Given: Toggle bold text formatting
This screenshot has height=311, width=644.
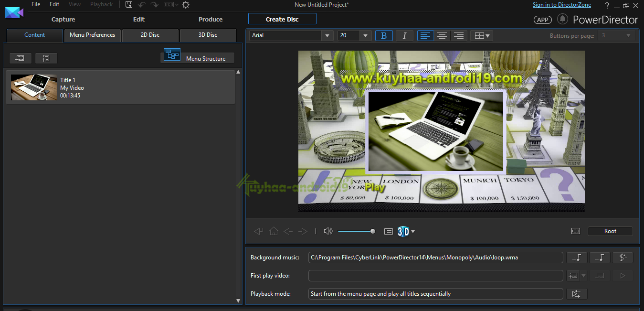Looking at the screenshot, I should [x=384, y=35].
